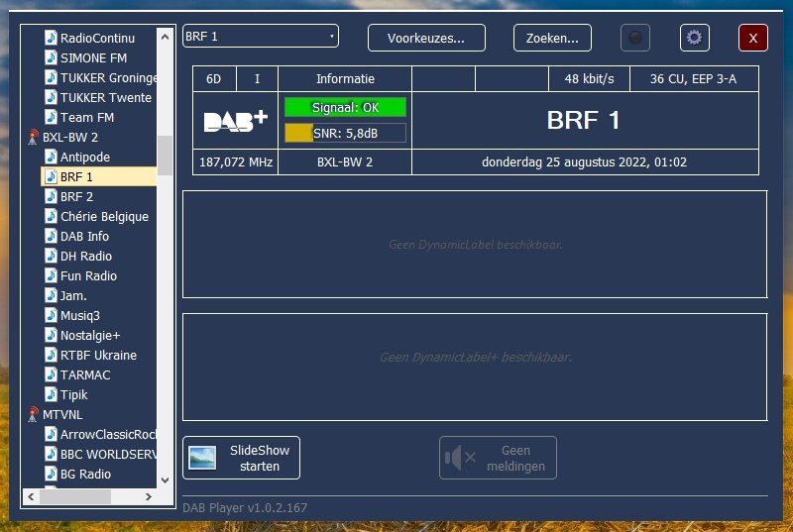Viewport: 793px width, 532px height.
Task: Click the antenna icon next to BXL-BW 2
Action: coord(33,137)
